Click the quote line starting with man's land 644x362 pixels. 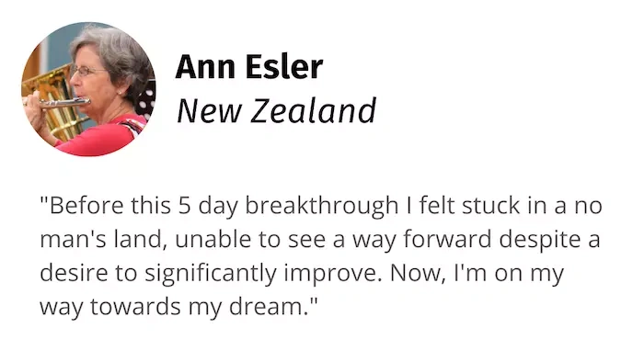point(320,240)
